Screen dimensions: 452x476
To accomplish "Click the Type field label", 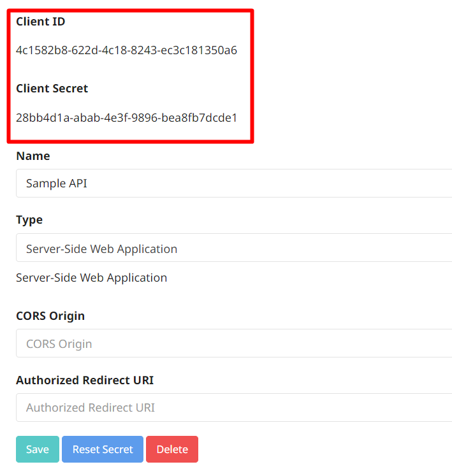I will pyautogui.click(x=29, y=220).
